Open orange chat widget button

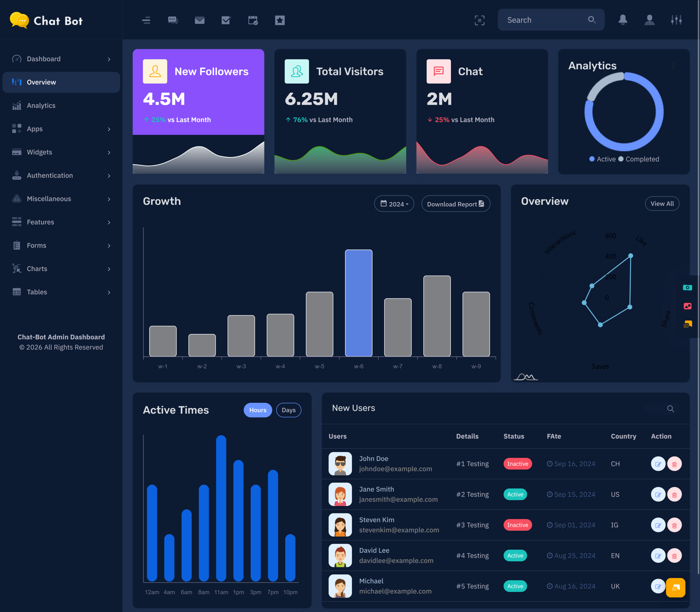[676, 587]
